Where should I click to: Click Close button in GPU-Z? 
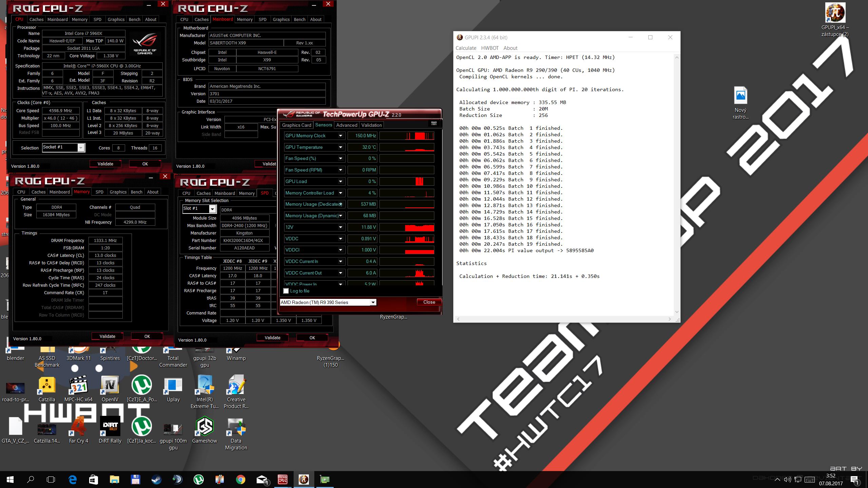[429, 302]
